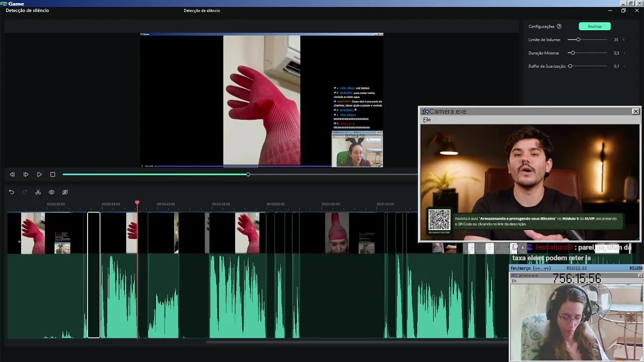
Task: Click the preview playback progress handle
Action: pyautogui.click(x=248, y=174)
